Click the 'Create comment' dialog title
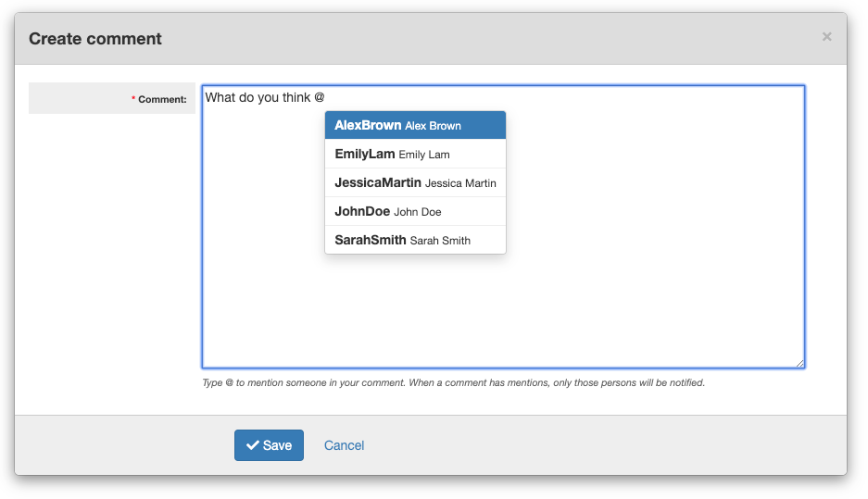Screen dimensions: 868x499 click(x=95, y=39)
